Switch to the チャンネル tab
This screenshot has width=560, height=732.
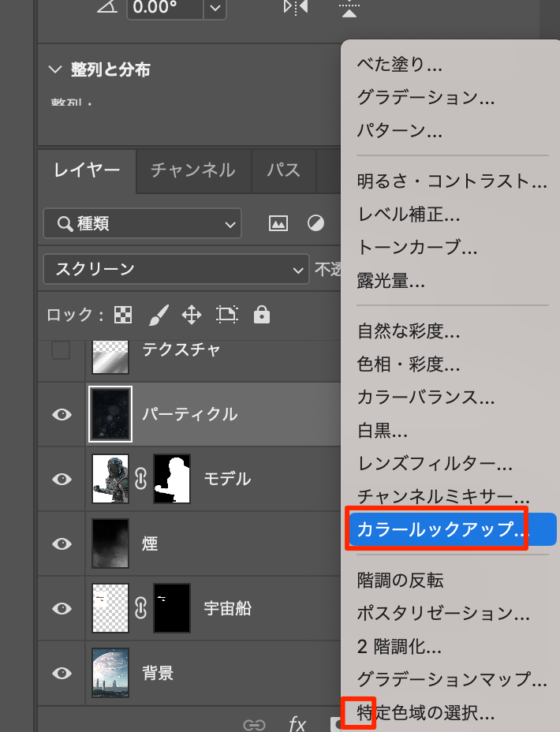(x=192, y=170)
